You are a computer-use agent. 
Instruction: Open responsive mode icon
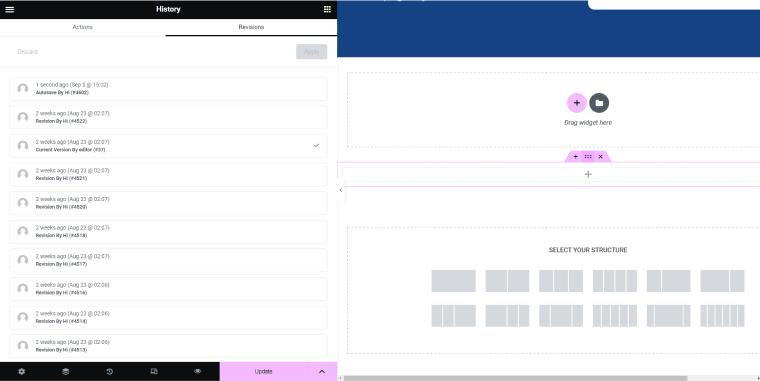154,371
